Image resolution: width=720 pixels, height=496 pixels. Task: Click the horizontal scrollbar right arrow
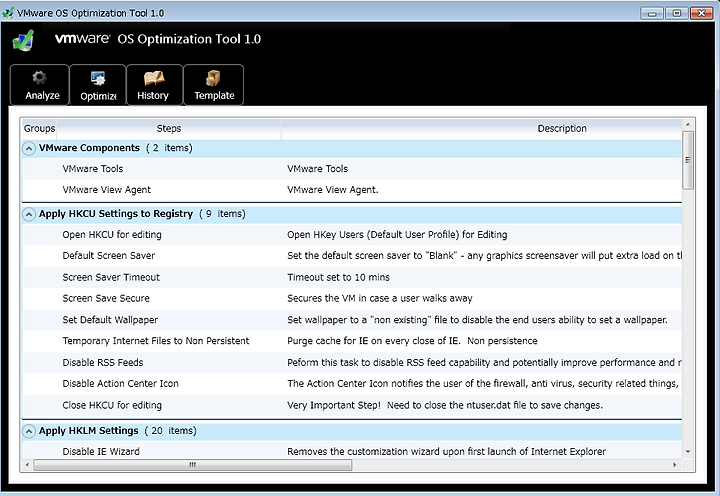(x=675, y=465)
